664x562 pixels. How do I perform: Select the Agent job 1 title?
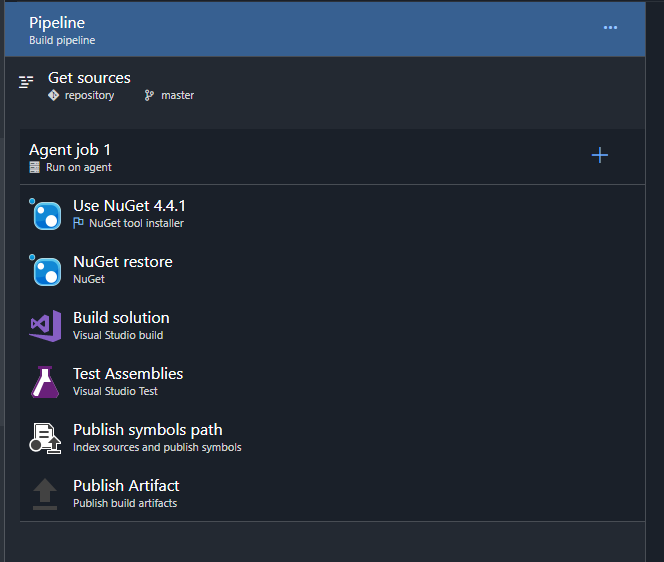(x=70, y=150)
